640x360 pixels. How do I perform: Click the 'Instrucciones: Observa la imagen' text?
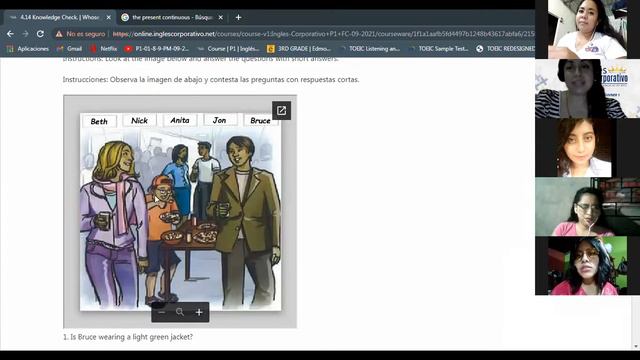coord(211,80)
